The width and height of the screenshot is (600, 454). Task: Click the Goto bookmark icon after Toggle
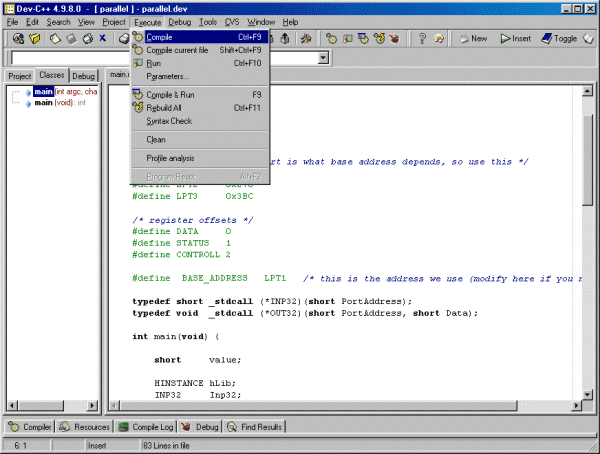point(588,38)
